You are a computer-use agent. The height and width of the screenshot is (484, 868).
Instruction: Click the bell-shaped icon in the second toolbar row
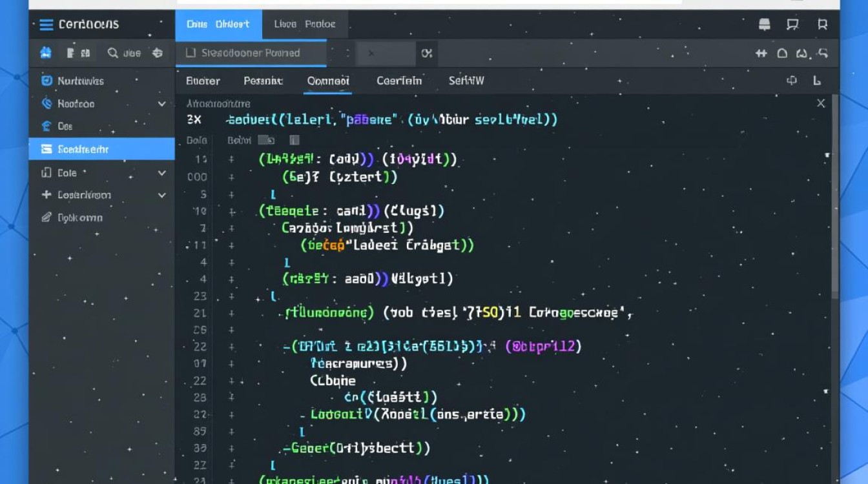(x=782, y=54)
